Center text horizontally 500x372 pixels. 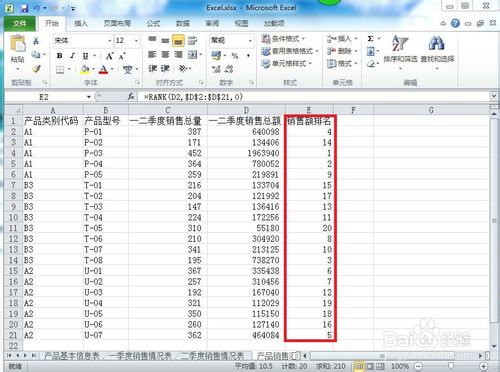[x=165, y=54]
